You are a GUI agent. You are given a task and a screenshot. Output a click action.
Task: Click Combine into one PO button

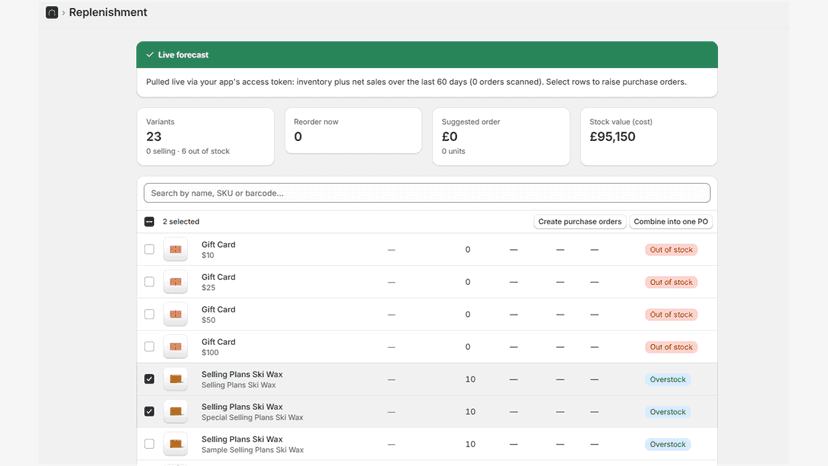(671, 221)
